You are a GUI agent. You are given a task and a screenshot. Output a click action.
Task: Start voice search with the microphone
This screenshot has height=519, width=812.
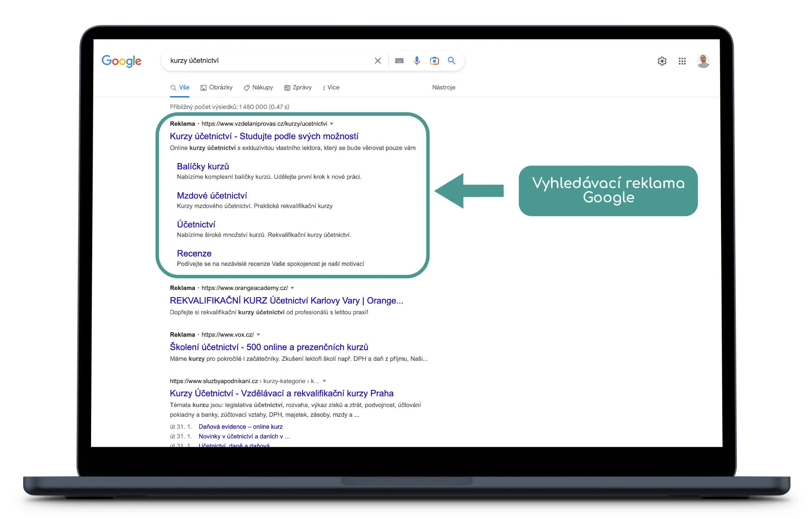417,61
